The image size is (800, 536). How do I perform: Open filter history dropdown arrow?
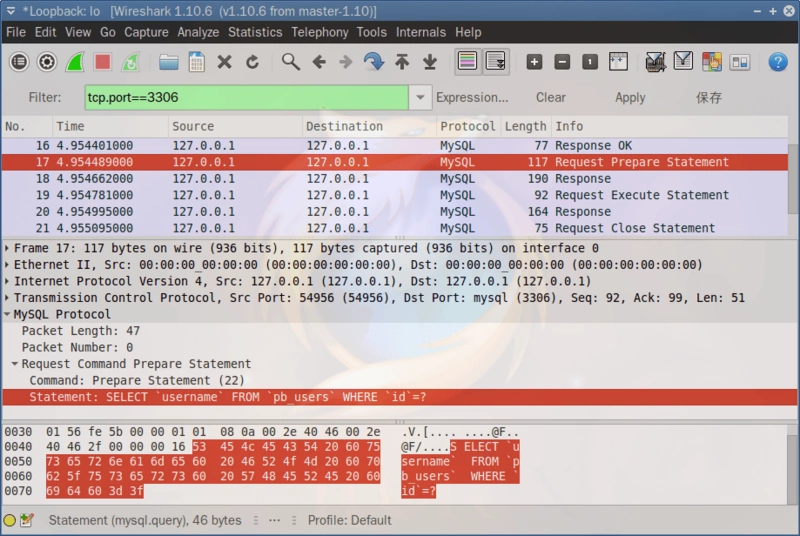click(x=420, y=97)
